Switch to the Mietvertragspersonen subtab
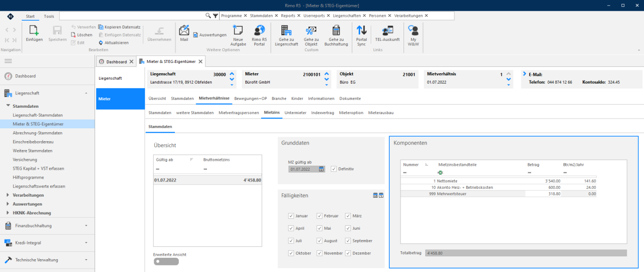Image resolution: width=644 pixels, height=272 pixels. click(x=238, y=113)
